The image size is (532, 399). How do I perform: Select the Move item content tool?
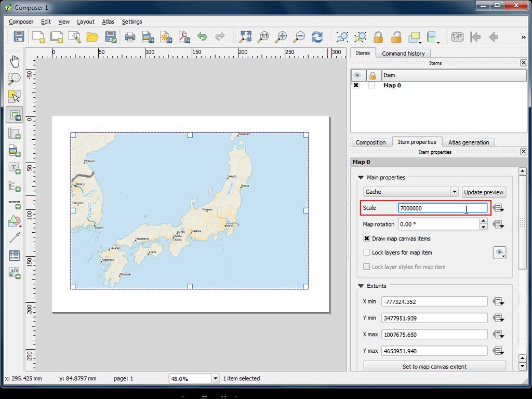click(14, 115)
